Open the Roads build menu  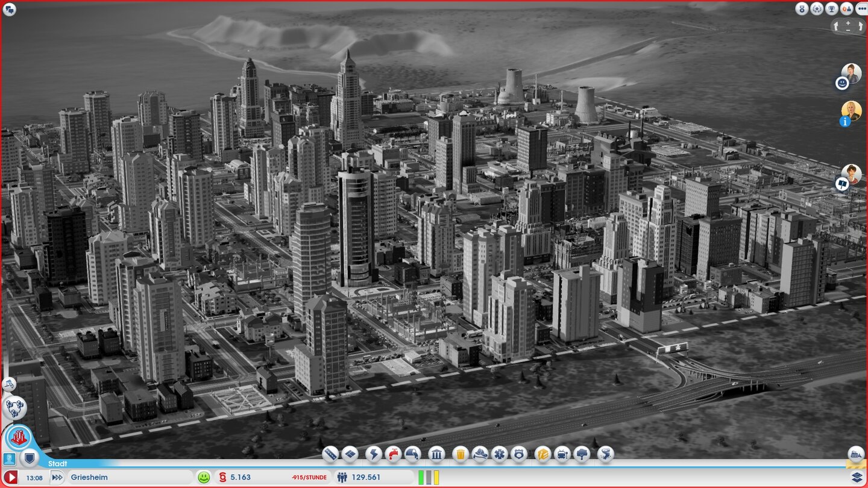330,454
